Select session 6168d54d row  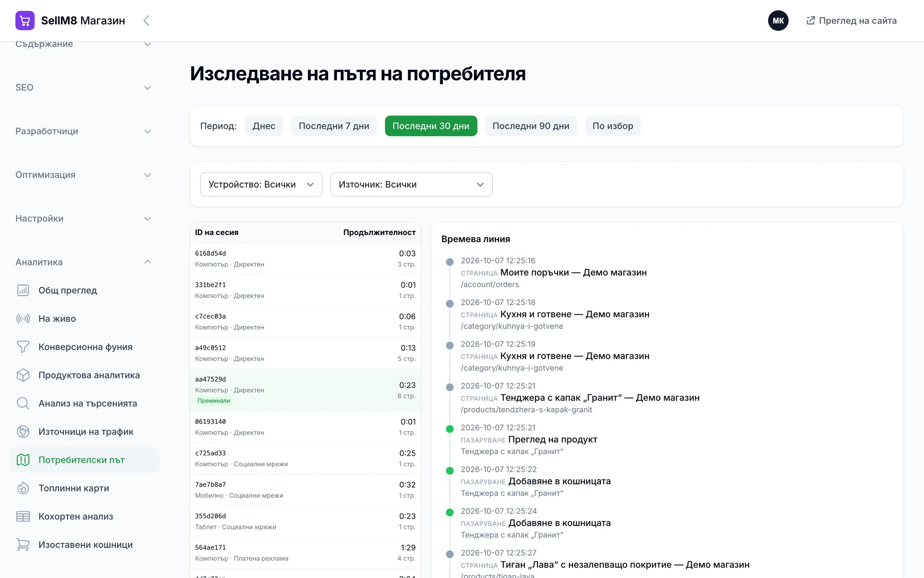305,259
